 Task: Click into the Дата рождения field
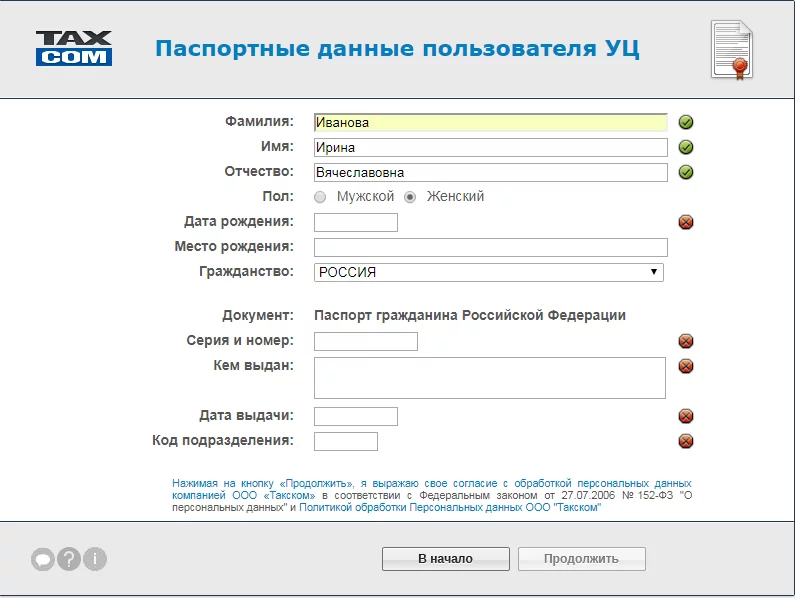point(356,222)
